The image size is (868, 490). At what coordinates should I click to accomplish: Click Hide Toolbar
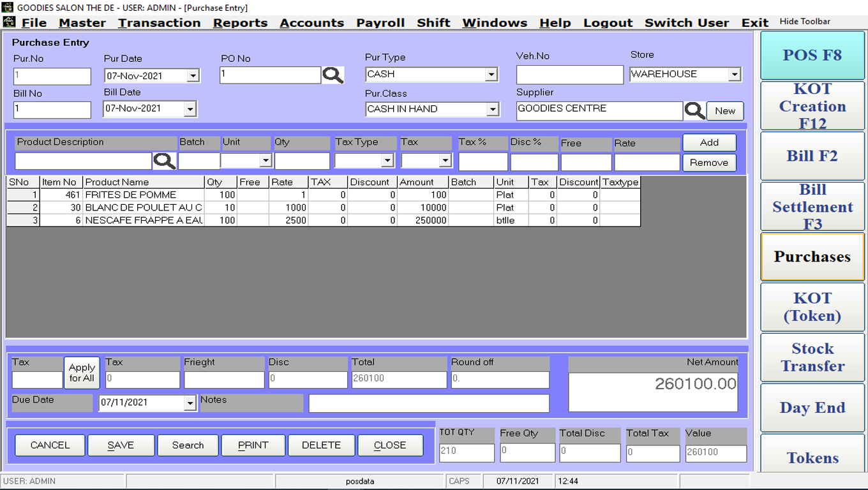805,22
